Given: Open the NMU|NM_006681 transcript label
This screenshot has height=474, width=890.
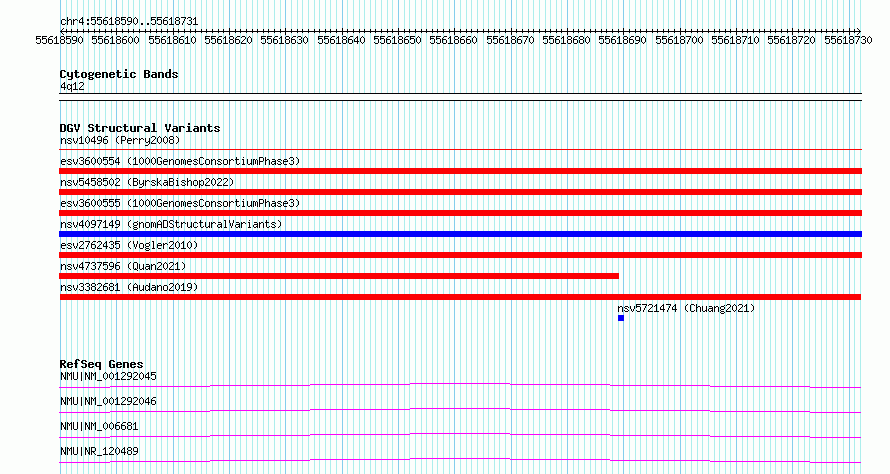Looking at the screenshot, I should tap(99, 426).
